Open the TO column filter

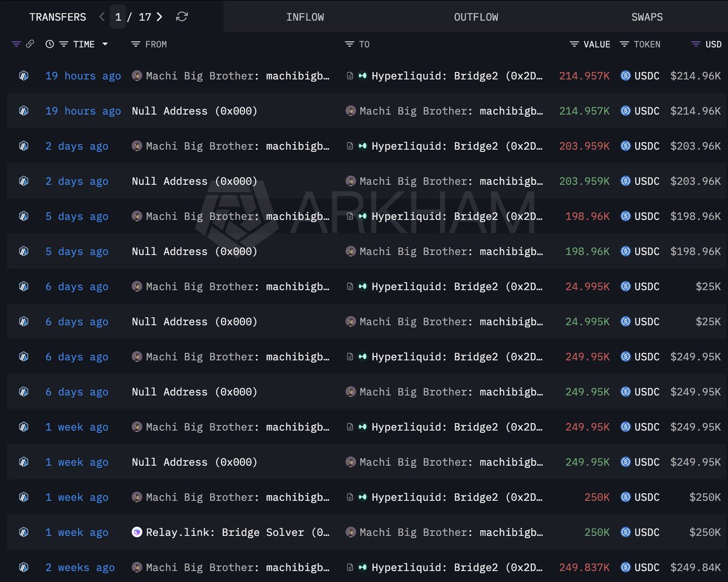pos(349,44)
